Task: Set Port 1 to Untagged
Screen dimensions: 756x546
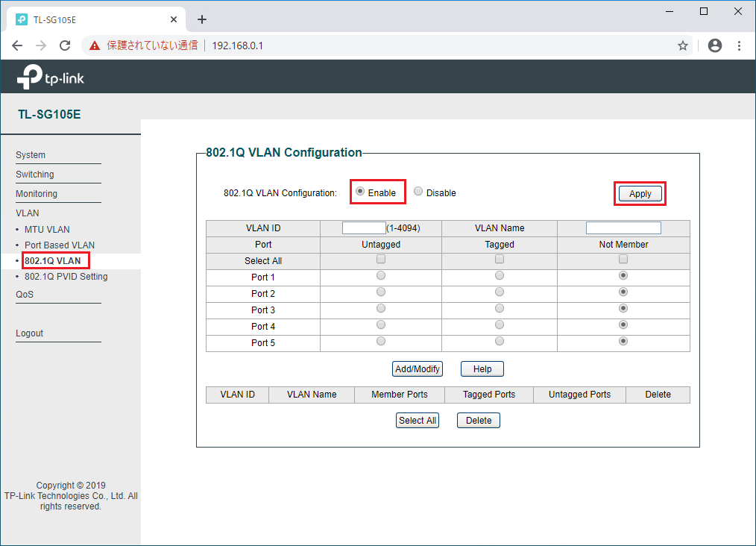Action: [x=381, y=276]
